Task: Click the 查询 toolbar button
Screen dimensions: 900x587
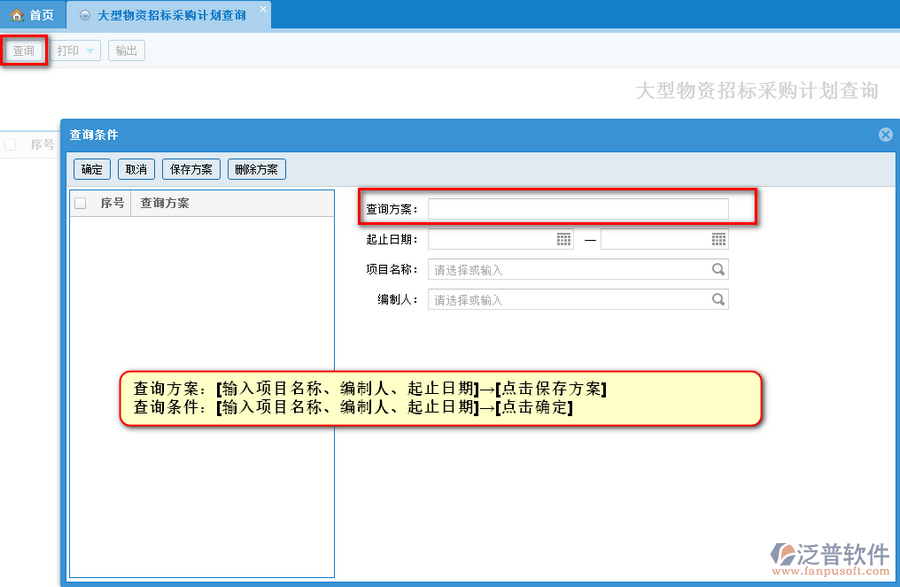Action: click(x=24, y=51)
